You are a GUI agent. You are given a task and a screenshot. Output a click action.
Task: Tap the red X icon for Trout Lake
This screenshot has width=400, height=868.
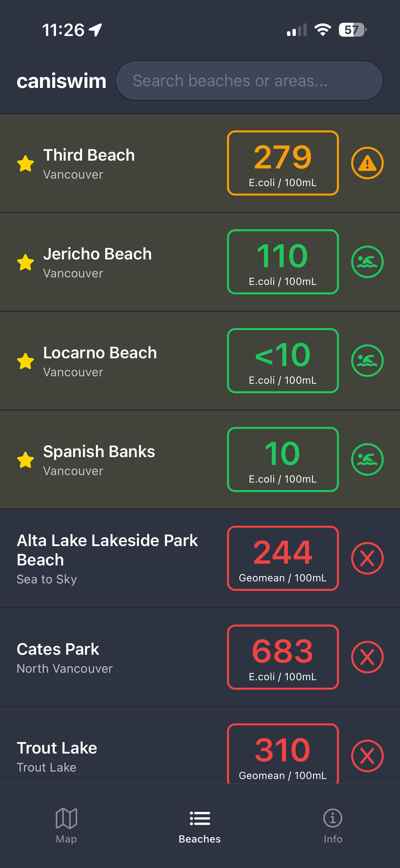click(367, 756)
